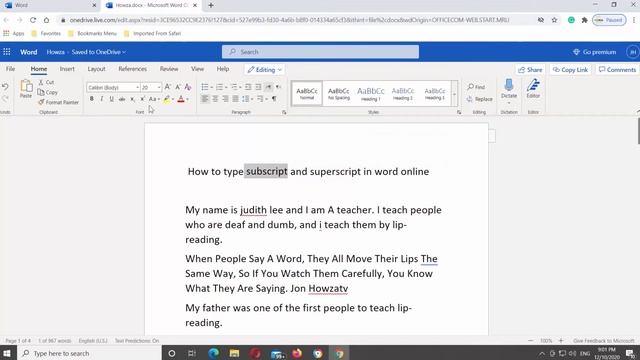The image size is (640, 360).
Task: Toggle Superscript formatting
Action: pos(142,99)
